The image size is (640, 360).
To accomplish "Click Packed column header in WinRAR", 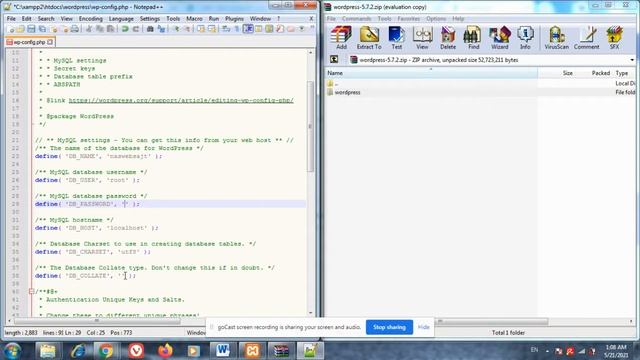I will pos(594,73).
